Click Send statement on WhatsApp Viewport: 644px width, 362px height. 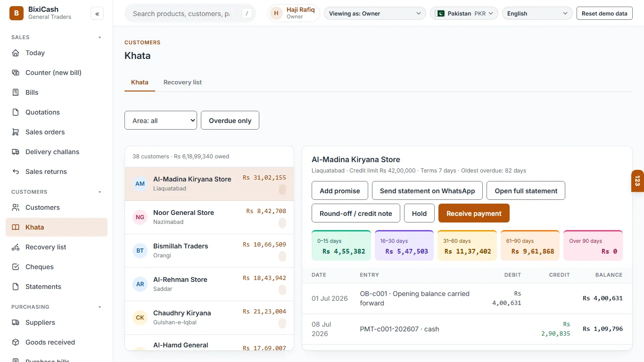tap(427, 190)
